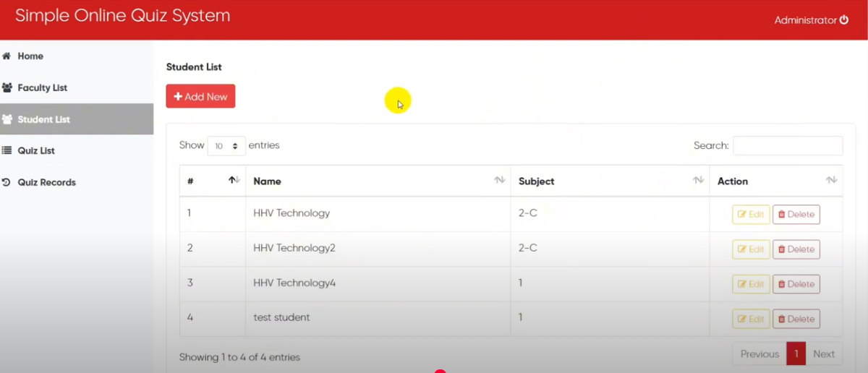Open the Quiz Records menu item
The image size is (868, 373).
46,183
